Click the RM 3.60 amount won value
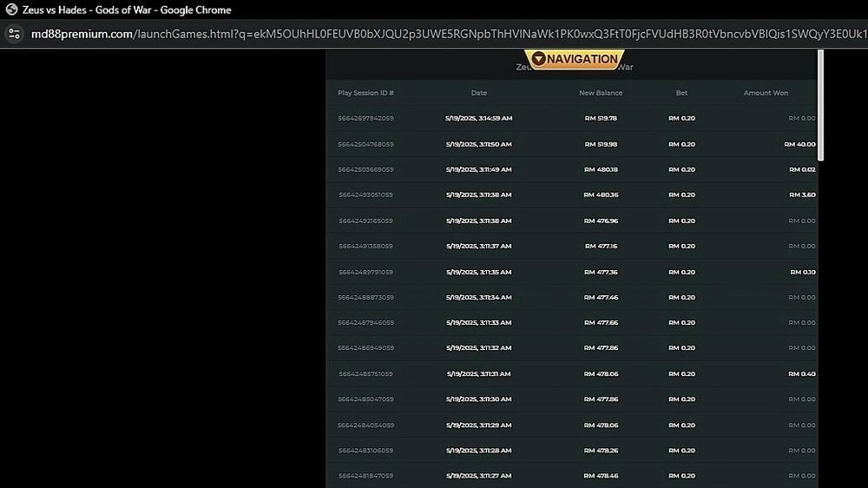 point(802,195)
